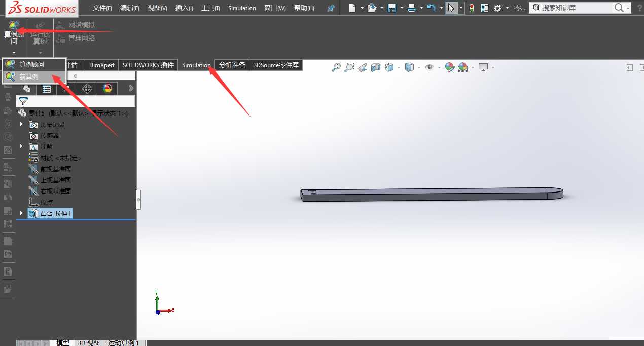Open the PropertyManager tab icon

click(47, 89)
